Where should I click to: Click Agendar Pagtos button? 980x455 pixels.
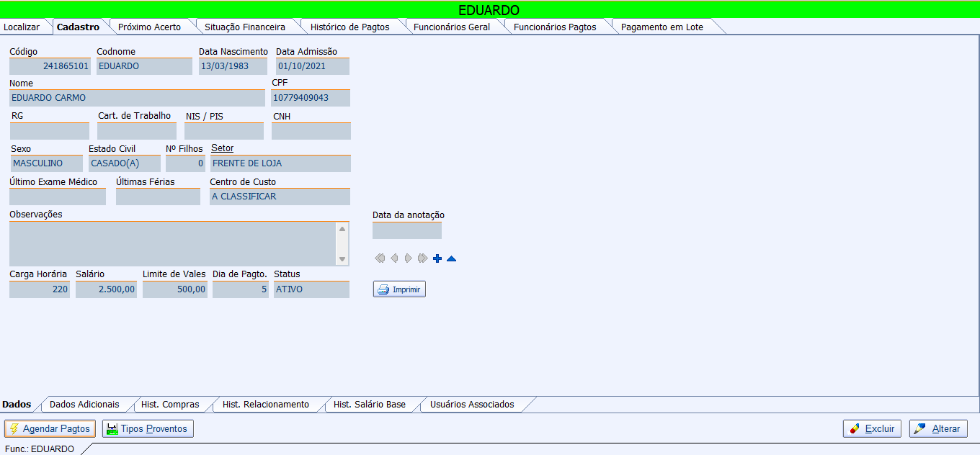(50, 429)
